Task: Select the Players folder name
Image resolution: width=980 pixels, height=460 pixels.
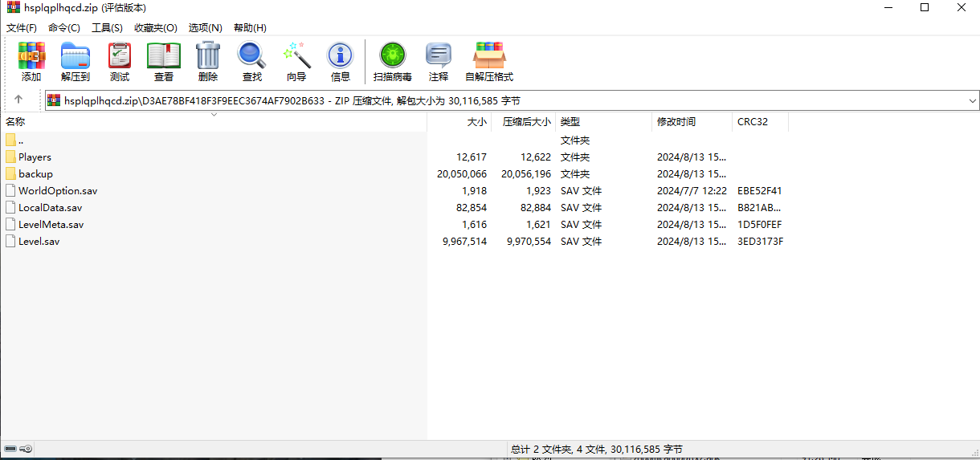Action: pos(35,157)
